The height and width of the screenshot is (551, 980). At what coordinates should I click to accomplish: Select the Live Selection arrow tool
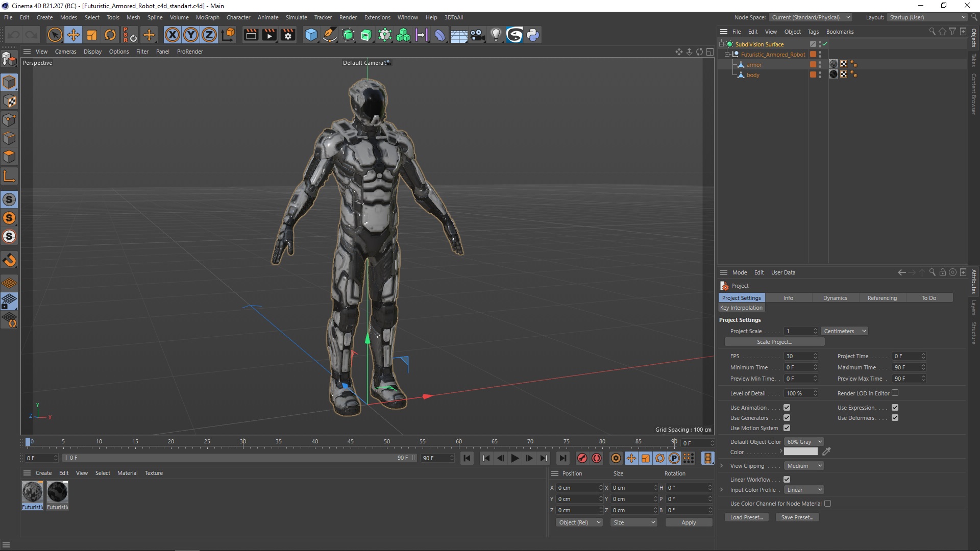55,35
